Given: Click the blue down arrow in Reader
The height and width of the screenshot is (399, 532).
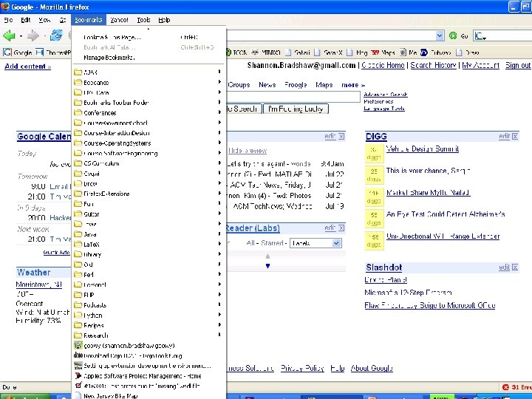Looking at the screenshot, I should coord(267,266).
